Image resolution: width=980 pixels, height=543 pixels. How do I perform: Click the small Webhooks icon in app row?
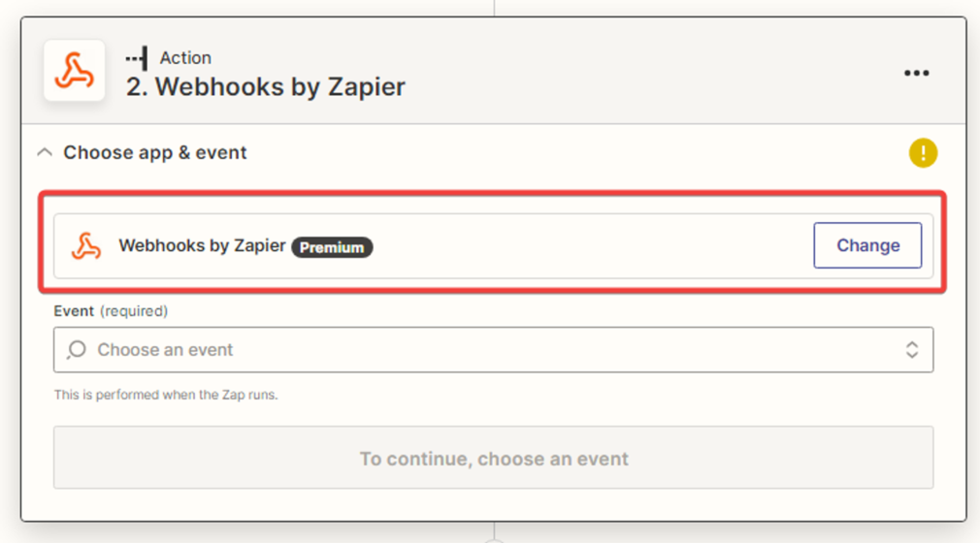(x=86, y=246)
